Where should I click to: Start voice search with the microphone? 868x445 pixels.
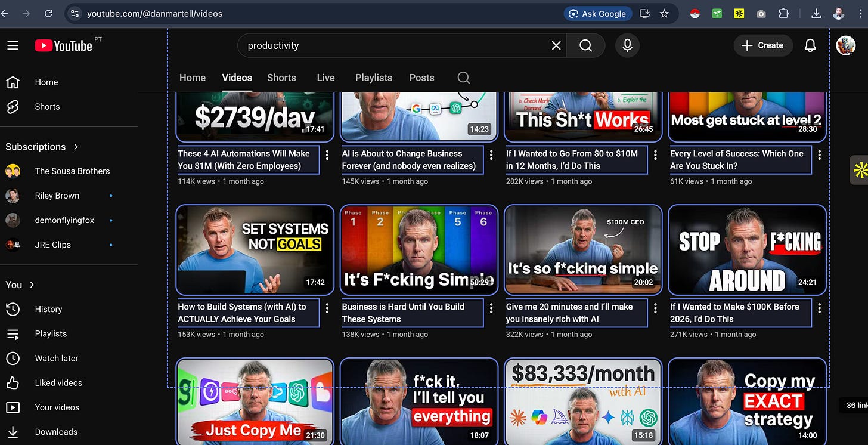coord(627,45)
